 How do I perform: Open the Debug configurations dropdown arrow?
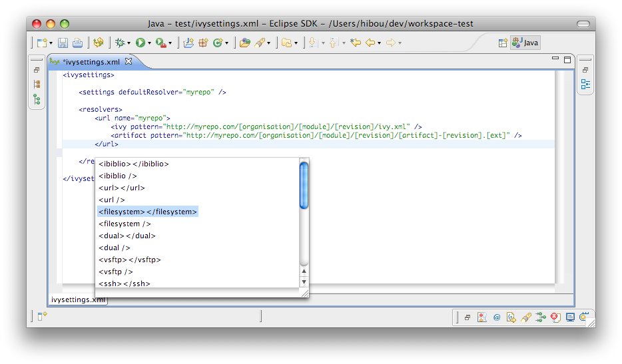129,43
